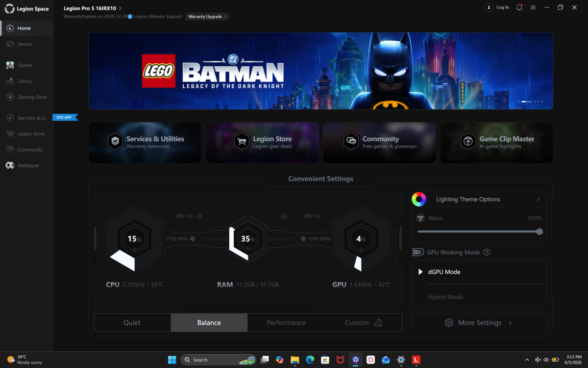588x368 pixels.
Task: Click the Legion Store cart hexagon icon
Action: [x=242, y=141]
